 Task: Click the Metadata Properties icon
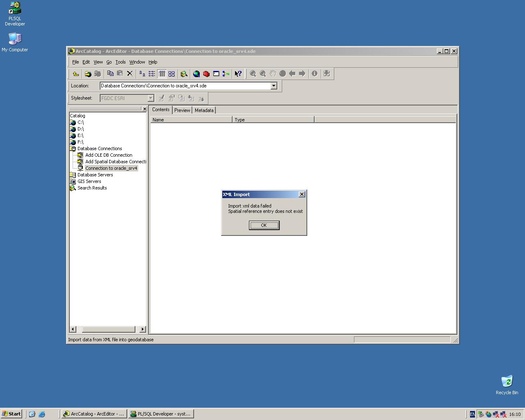171,98
